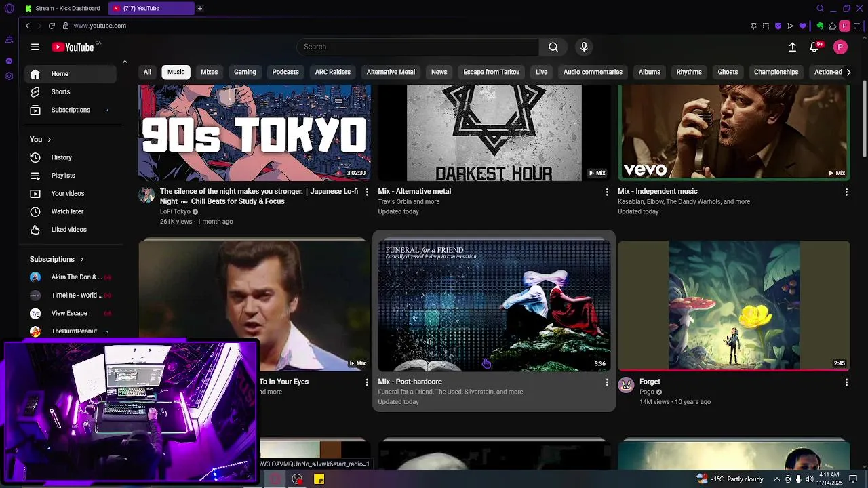This screenshot has height=488, width=868.
Task: Click the purple heart bookmark icon
Action: [803, 26]
